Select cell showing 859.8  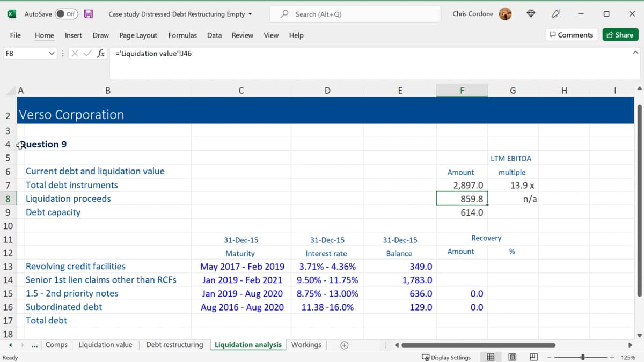tap(462, 198)
